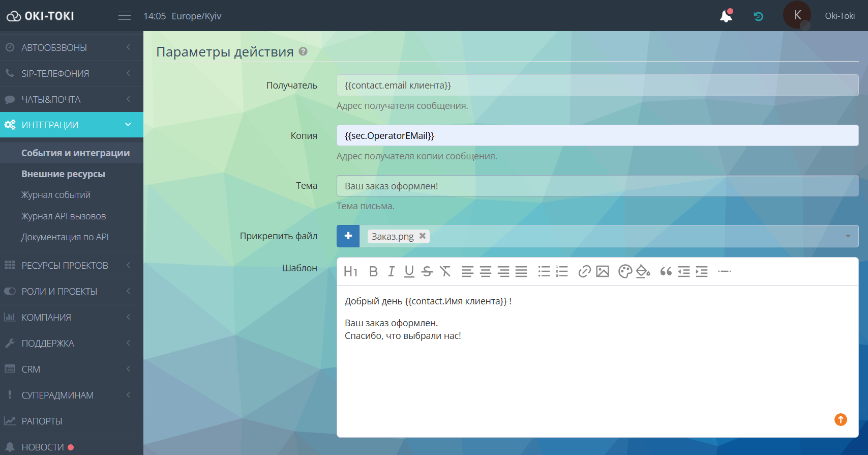
Task: Open the РАПОРТЫ menu item
Action: 72,421
